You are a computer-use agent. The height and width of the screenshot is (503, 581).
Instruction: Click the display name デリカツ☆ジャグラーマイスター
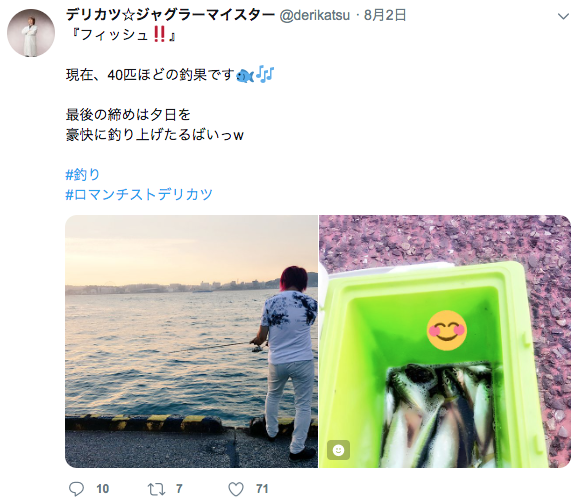pyautogui.click(x=170, y=15)
